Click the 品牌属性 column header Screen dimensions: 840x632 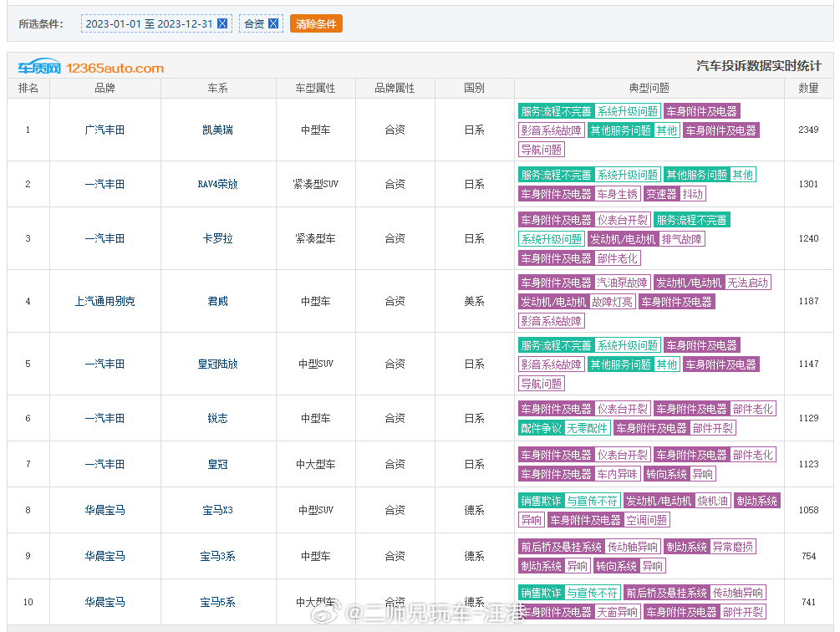tap(395, 88)
